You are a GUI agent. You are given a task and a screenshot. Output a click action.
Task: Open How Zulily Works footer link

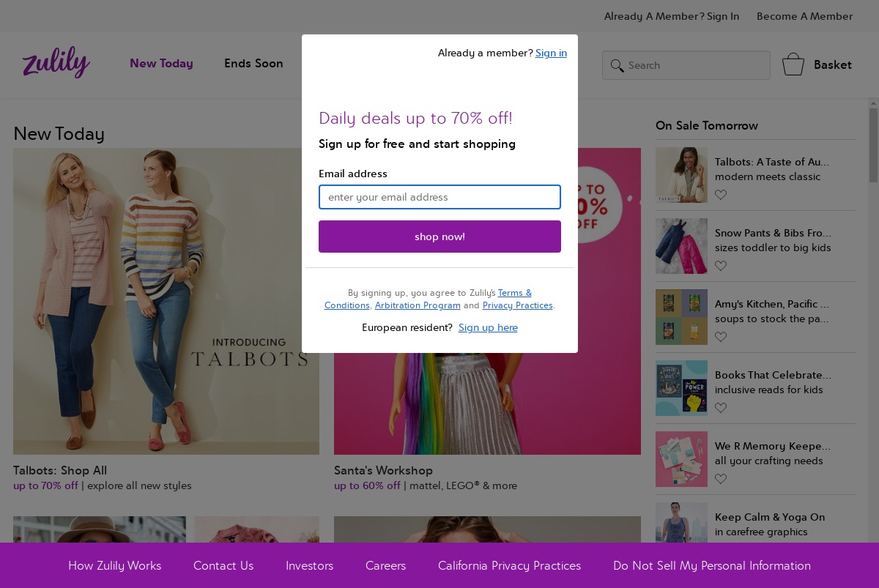114,565
